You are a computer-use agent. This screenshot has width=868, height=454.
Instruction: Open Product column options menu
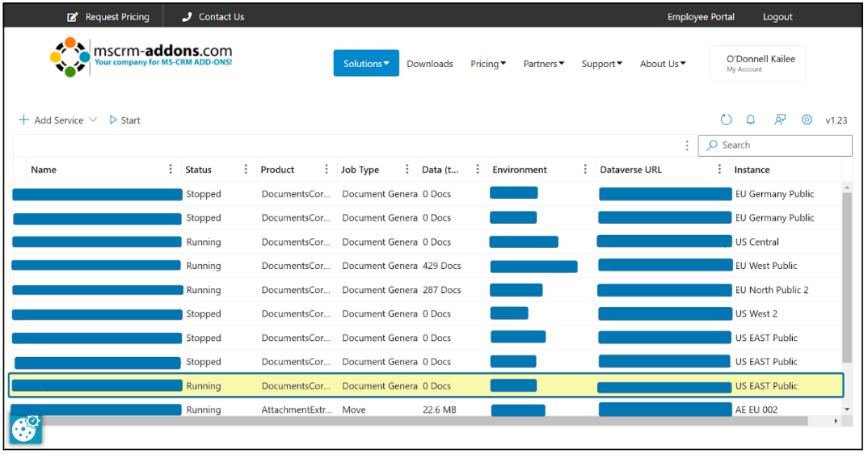click(x=326, y=170)
